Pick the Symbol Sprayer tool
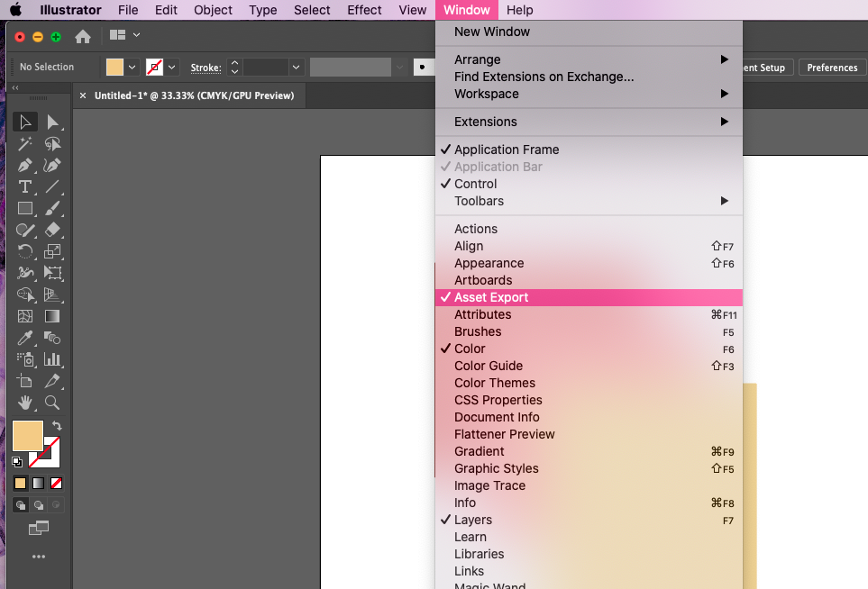 (x=25, y=359)
